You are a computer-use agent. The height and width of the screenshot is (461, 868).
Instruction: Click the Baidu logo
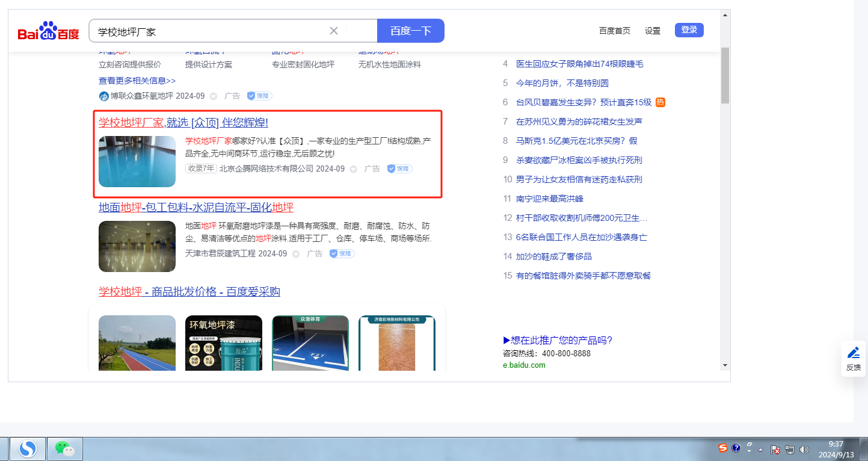[48, 31]
